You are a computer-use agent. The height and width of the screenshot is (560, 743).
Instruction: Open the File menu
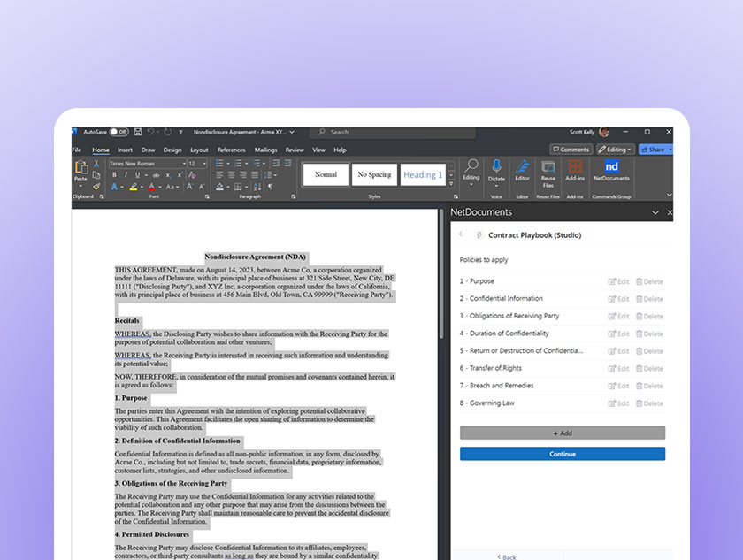(x=77, y=150)
